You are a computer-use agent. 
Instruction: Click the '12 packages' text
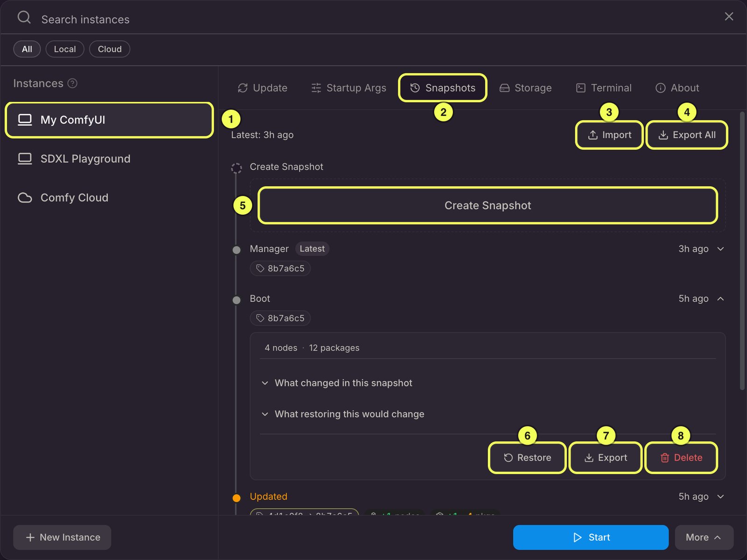(x=334, y=348)
